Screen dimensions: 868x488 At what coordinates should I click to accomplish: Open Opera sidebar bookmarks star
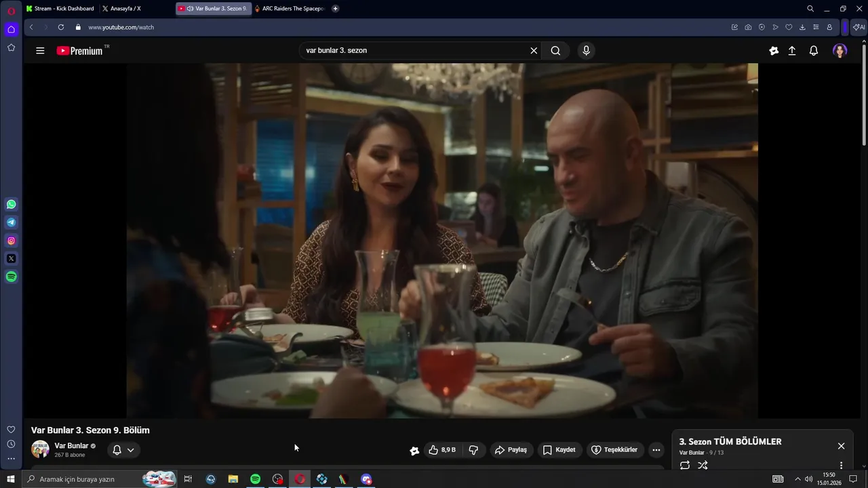click(x=11, y=47)
